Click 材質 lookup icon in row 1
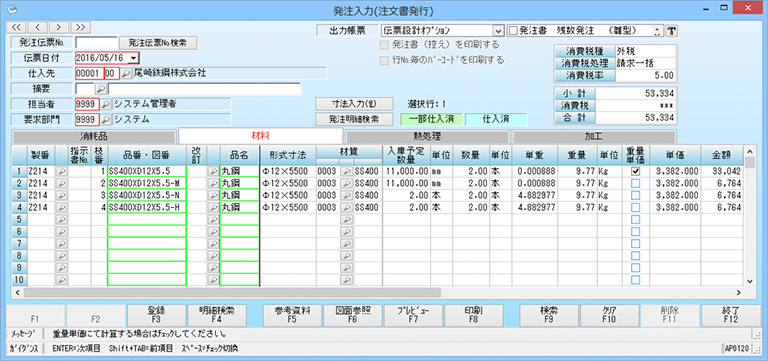The width and height of the screenshot is (768, 361). pyautogui.click(x=347, y=171)
